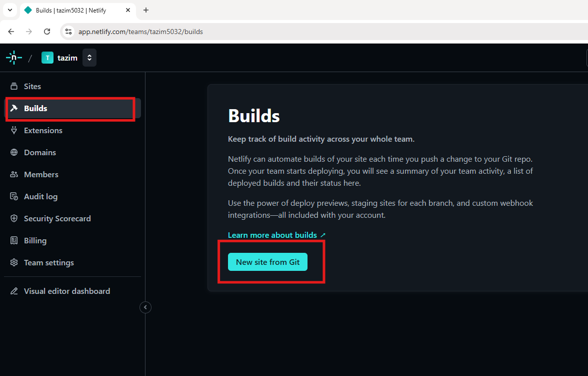Click the Members people icon
Image resolution: width=588 pixels, height=376 pixels.
point(14,174)
